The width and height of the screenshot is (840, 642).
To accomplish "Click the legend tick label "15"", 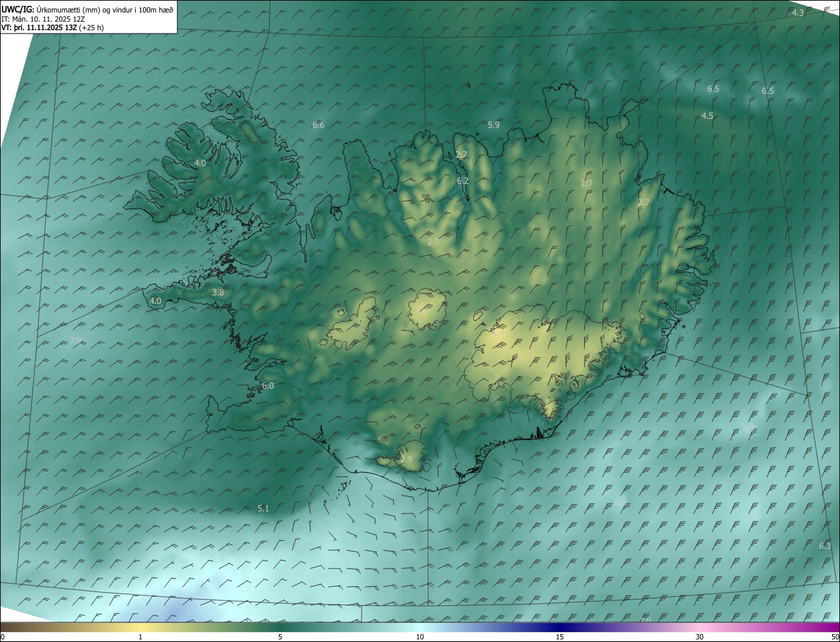I will (x=560, y=637).
